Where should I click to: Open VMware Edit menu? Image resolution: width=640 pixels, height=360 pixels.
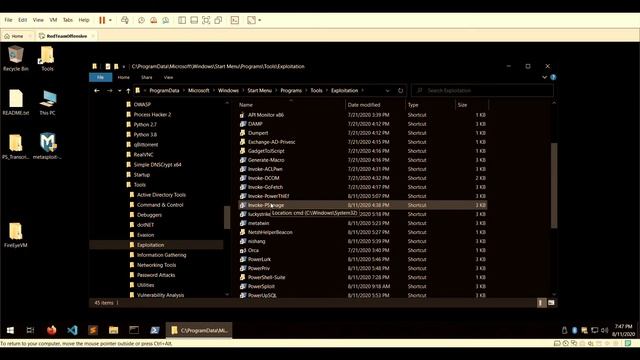(22, 20)
